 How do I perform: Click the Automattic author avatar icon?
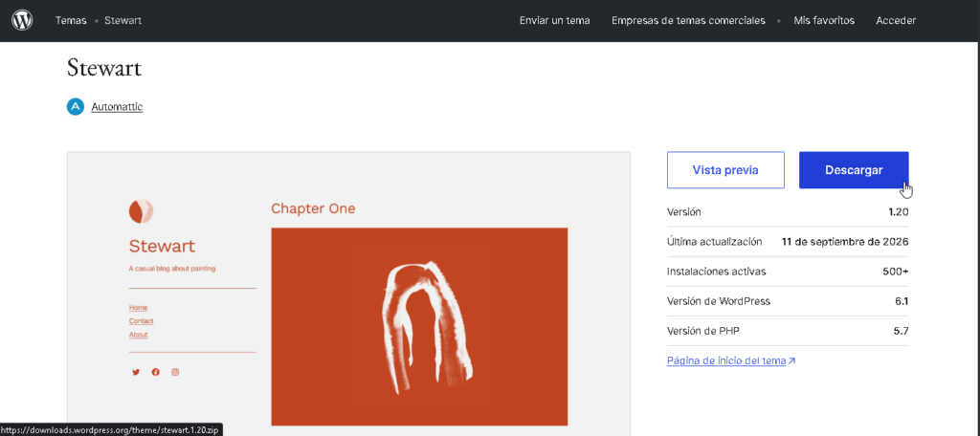(75, 107)
